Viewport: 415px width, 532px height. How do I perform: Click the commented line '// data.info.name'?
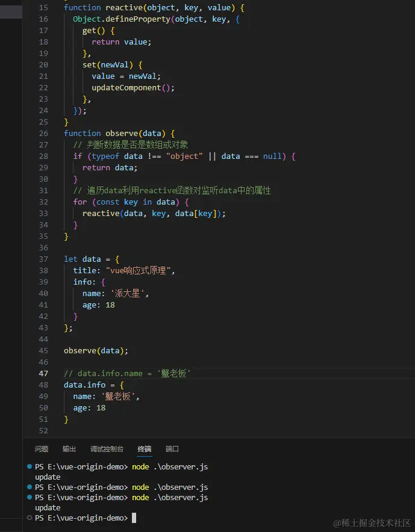[127, 374]
